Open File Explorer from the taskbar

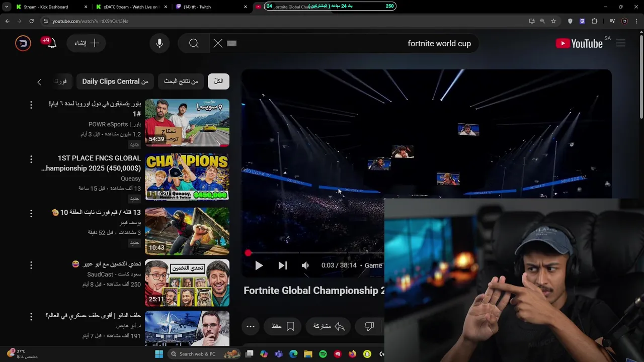tap(308, 354)
